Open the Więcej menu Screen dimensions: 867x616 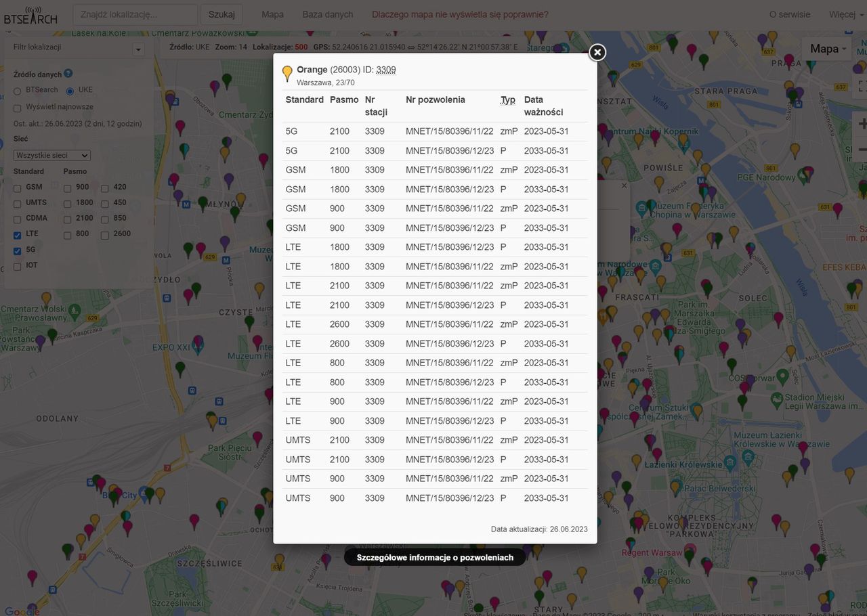pyautogui.click(x=846, y=14)
